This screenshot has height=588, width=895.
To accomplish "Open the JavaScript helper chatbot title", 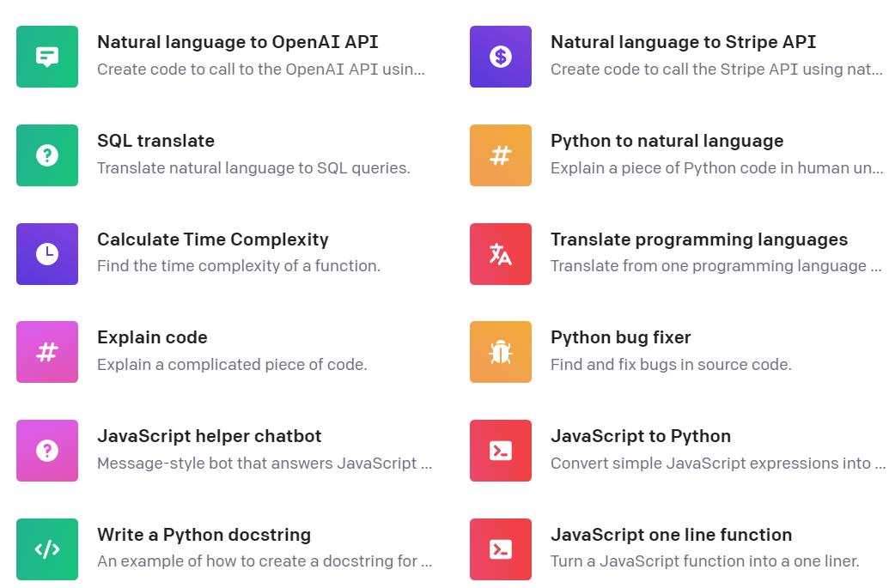I will (210, 436).
